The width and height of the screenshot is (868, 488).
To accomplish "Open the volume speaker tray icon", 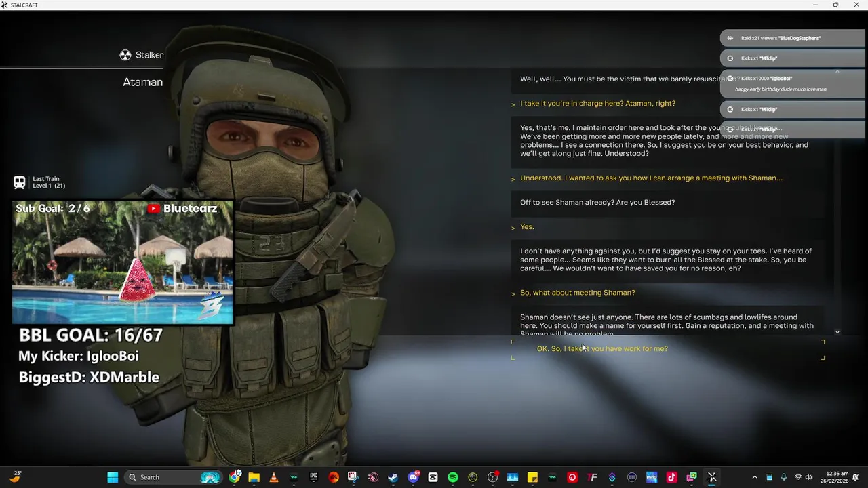I will point(808,477).
